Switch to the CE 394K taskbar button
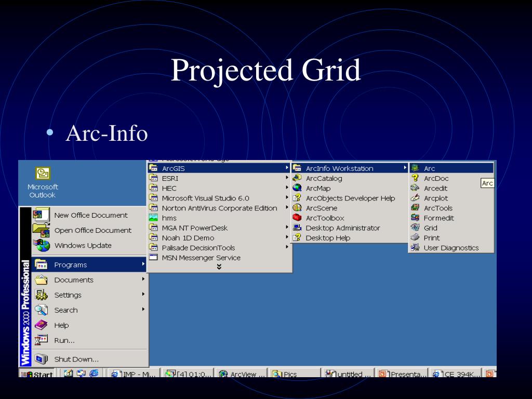 (455, 373)
